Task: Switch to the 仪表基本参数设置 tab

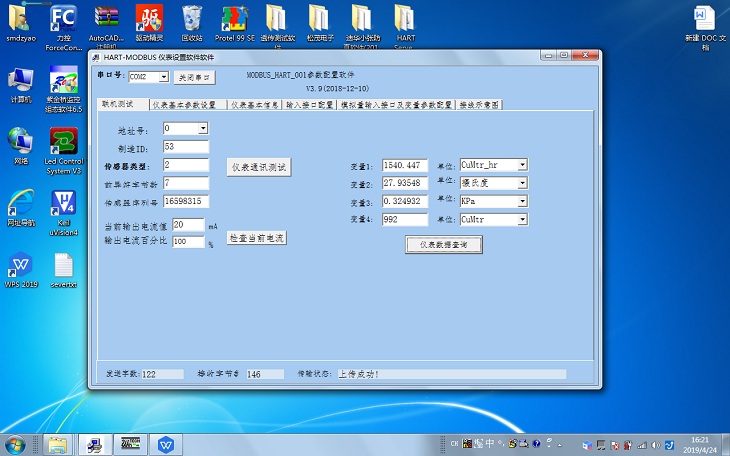Action: pyautogui.click(x=186, y=104)
